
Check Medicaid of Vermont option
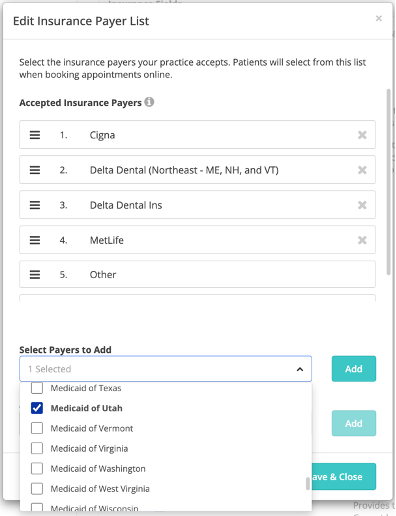click(x=37, y=428)
